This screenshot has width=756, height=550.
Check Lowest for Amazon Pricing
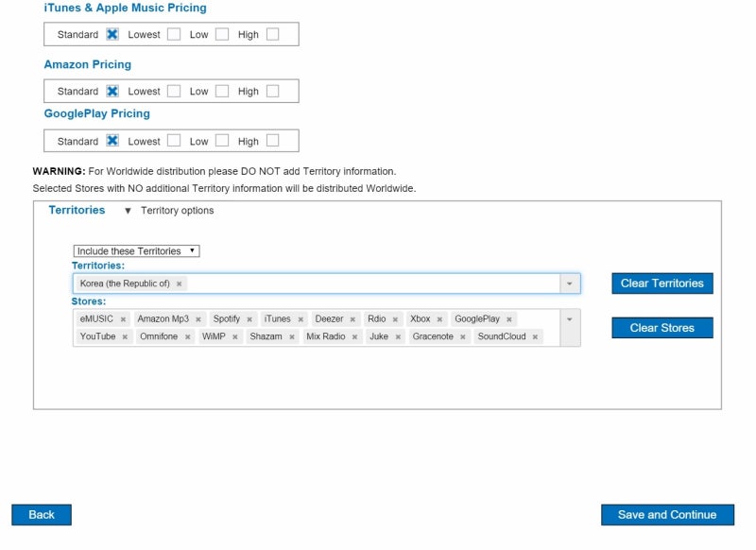pyautogui.click(x=174, y=91)
